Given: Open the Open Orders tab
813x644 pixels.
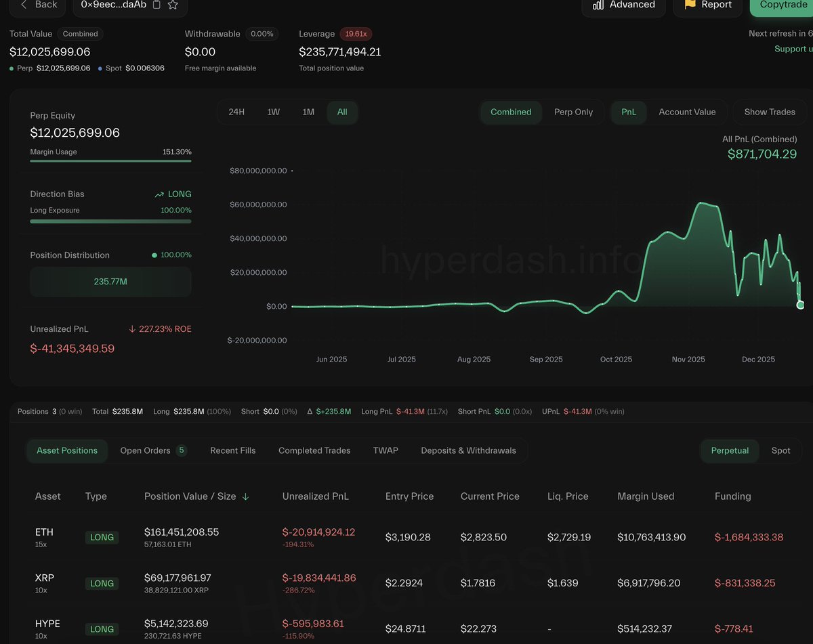Looking at the screenshot, I should point(146,450).
